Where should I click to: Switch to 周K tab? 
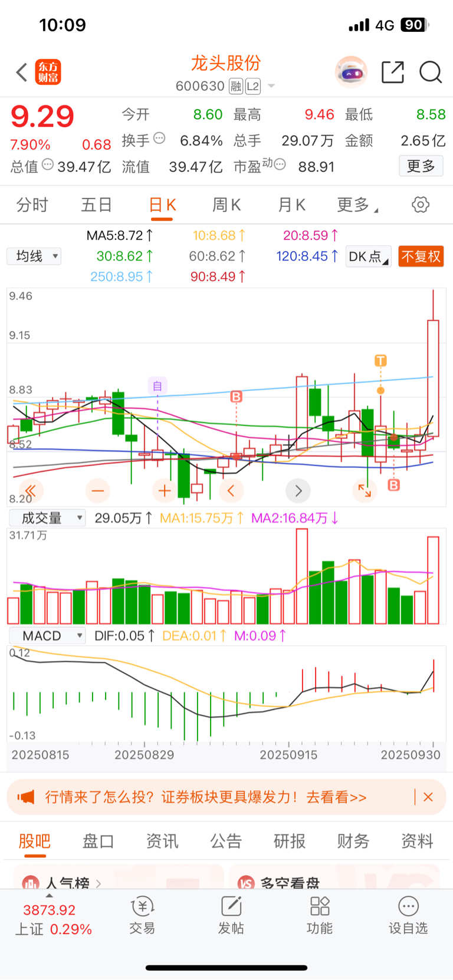pos(226,205)
